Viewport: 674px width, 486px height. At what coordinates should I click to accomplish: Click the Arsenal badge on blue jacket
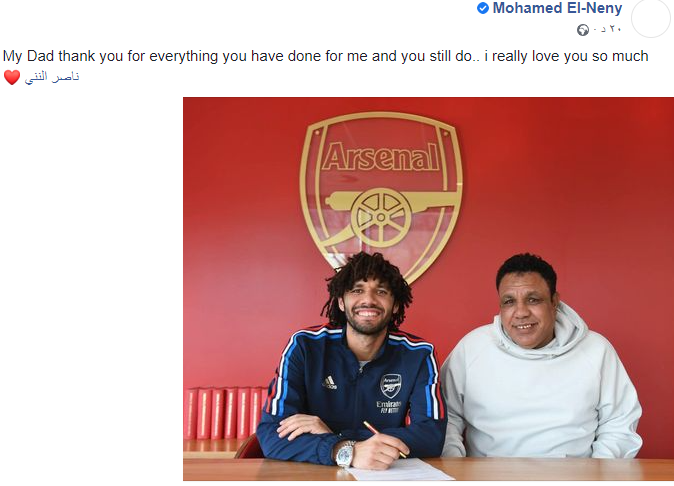click(390, 385)
